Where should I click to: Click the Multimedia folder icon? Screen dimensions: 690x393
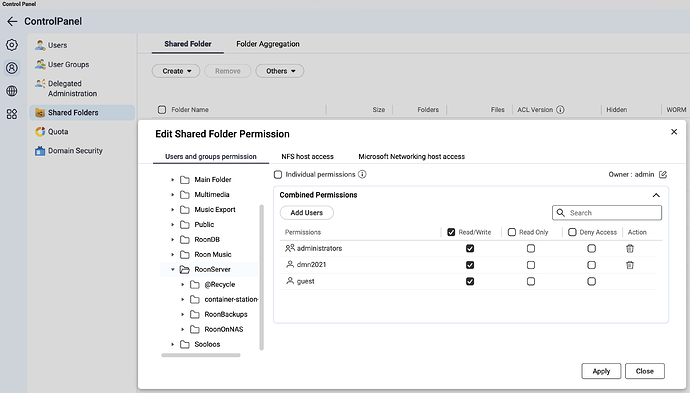185,195
